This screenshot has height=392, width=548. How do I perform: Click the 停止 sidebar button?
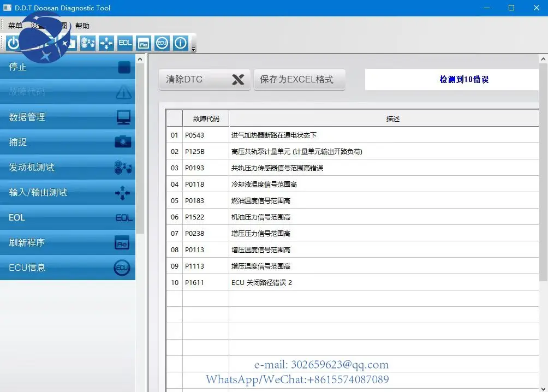(68, 67)
